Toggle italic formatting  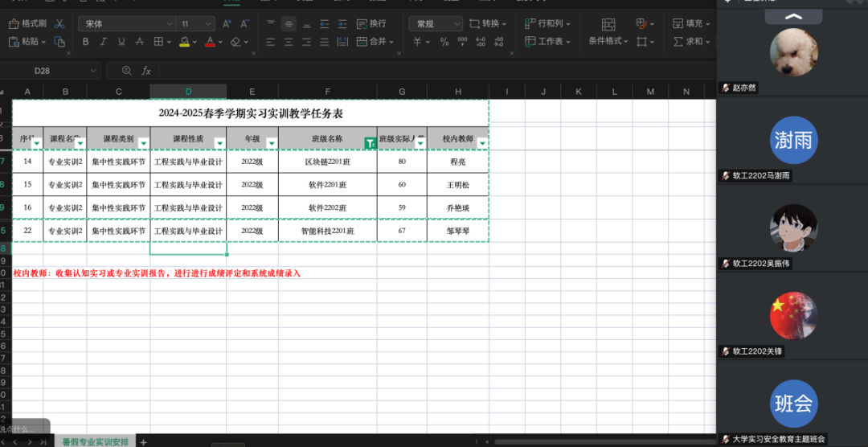pyautogui.click(x=104, y=42)
